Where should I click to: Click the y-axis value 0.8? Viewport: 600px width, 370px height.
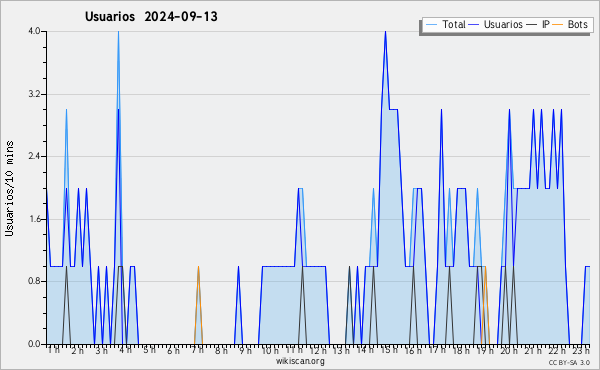34,282
